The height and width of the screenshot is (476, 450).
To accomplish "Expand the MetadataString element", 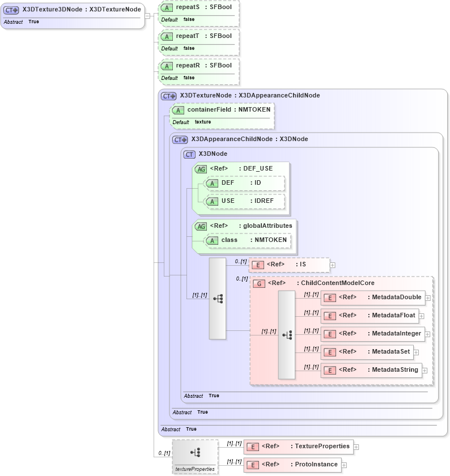I will (425, 371).
